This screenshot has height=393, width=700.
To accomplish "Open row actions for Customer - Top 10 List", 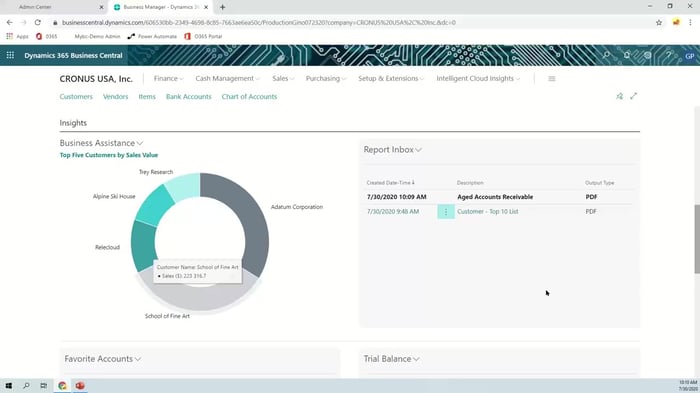I will click(x=446, y=212).
